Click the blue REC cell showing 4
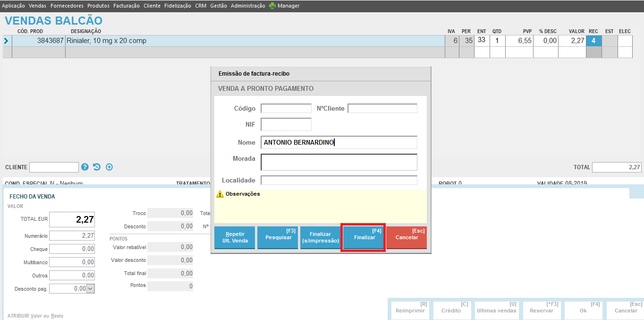644x320 pixels. 593,41
